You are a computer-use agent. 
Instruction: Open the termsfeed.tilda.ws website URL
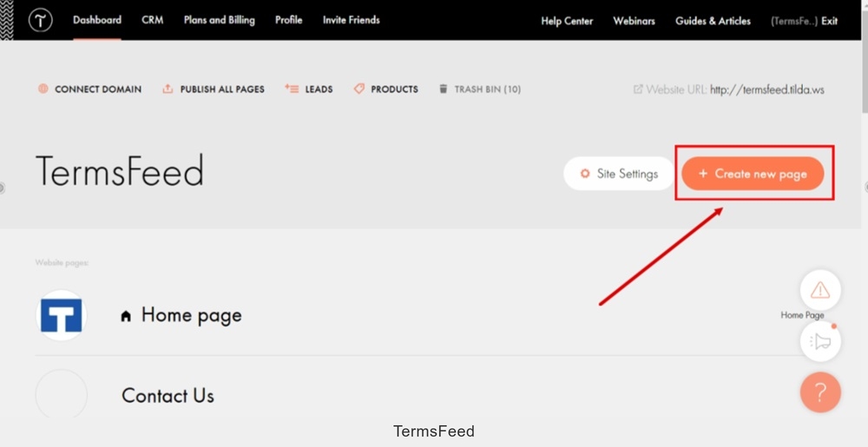766,89
